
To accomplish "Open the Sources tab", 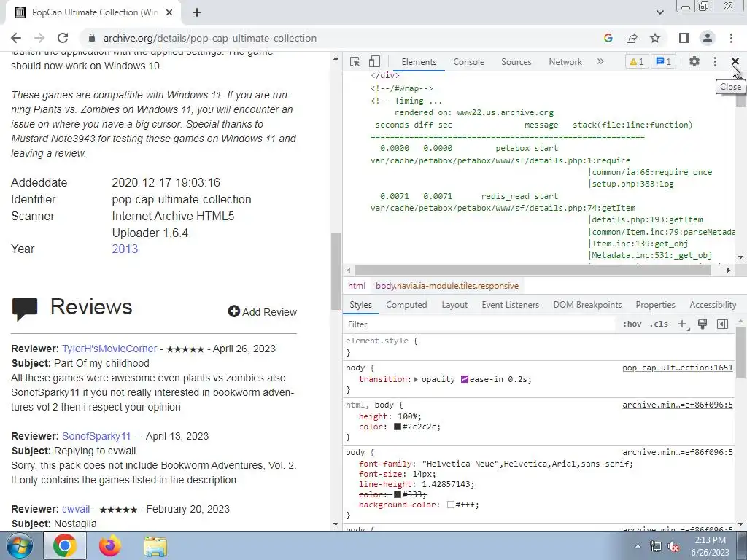I will point(516,62).
